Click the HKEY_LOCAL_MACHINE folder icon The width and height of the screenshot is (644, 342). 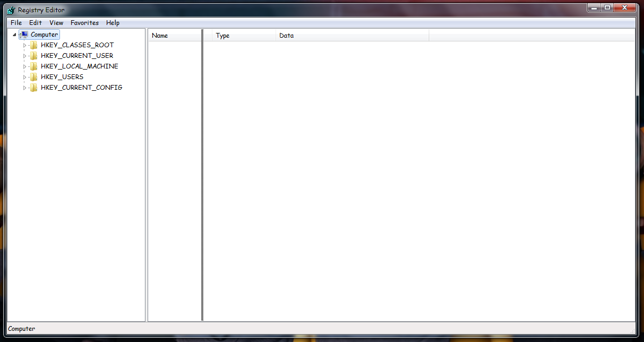(x=34, y=66)
